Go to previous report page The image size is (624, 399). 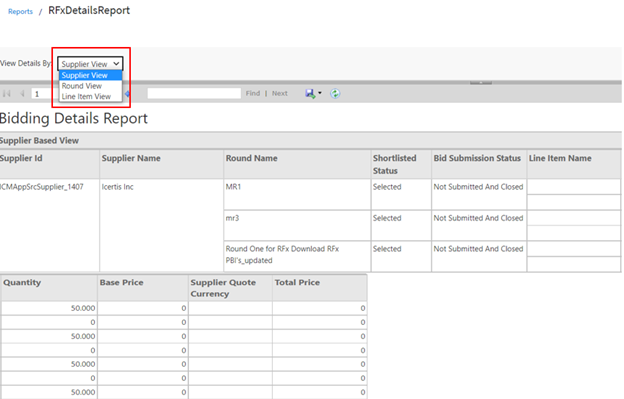pos(22,93)
